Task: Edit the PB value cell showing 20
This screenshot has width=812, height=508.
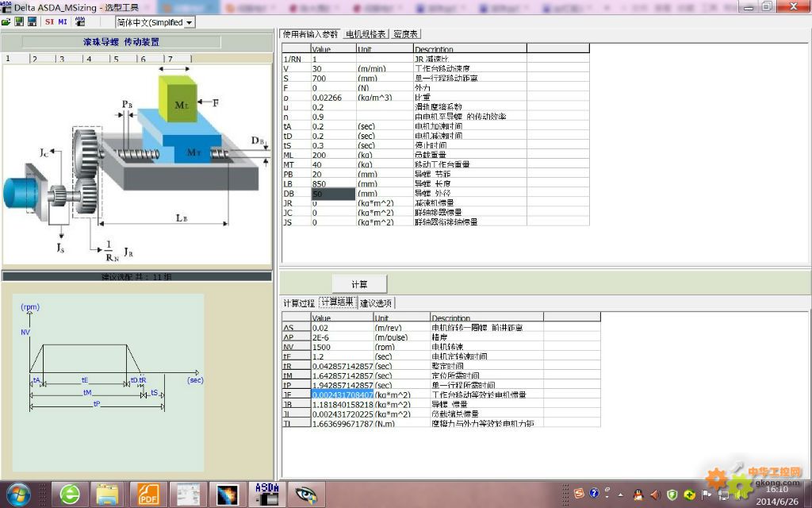Action: [334, 174]
